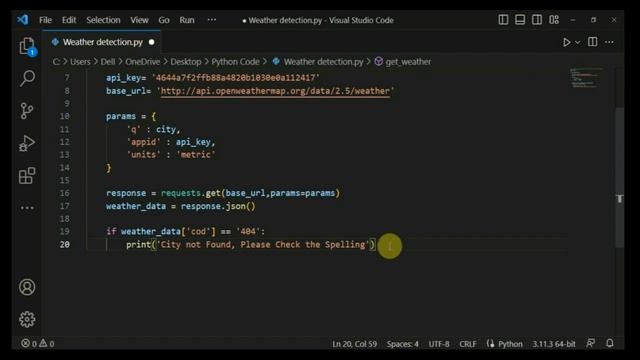Show additional views ellipsis in activity bar

(x=27, y=208)
